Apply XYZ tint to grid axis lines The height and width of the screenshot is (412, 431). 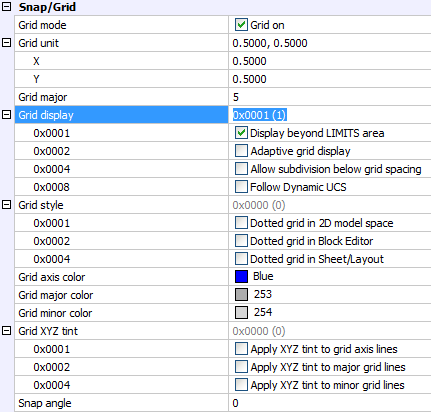tap(241, 349)
